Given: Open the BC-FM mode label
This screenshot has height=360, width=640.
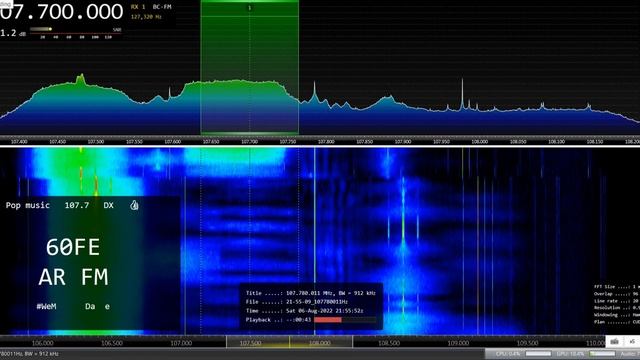Looking at the screenshot, I should tap(162, 7).
